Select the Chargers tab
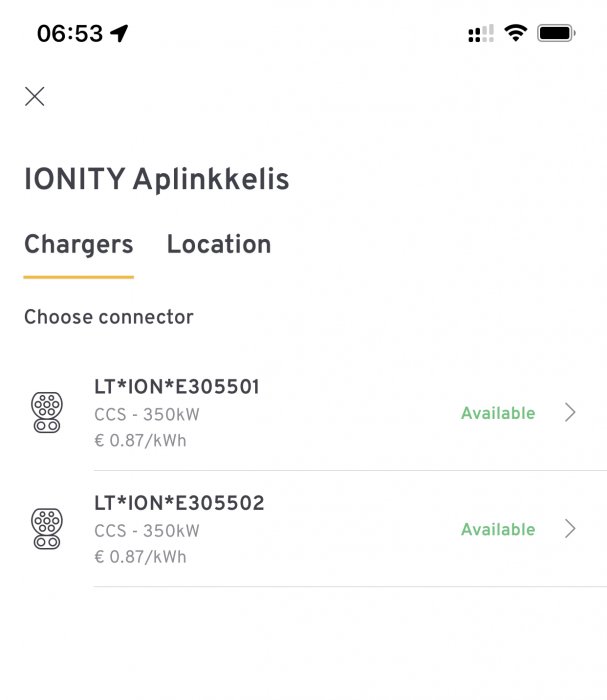The height and width of the screenshot is (700, 607). [78, 244]
